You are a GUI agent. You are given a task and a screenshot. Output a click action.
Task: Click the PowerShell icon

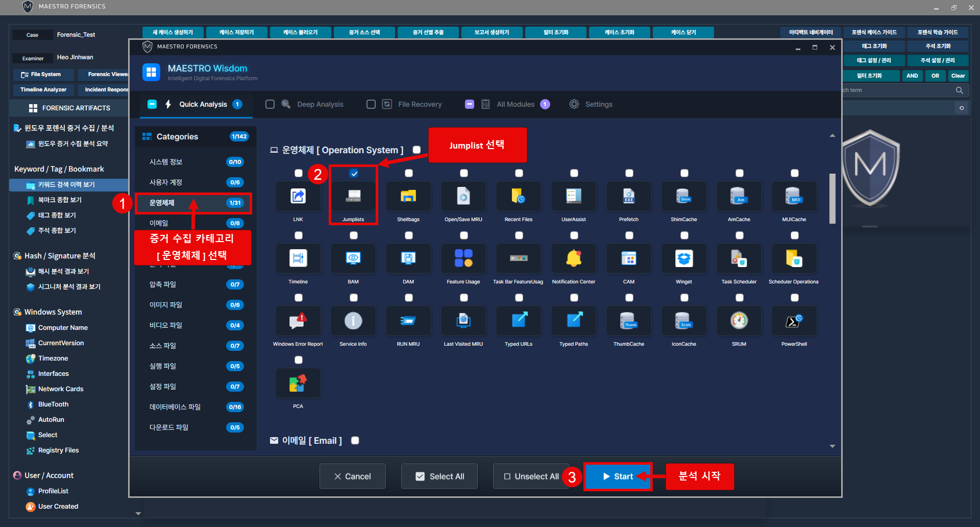tap(794, 321)
